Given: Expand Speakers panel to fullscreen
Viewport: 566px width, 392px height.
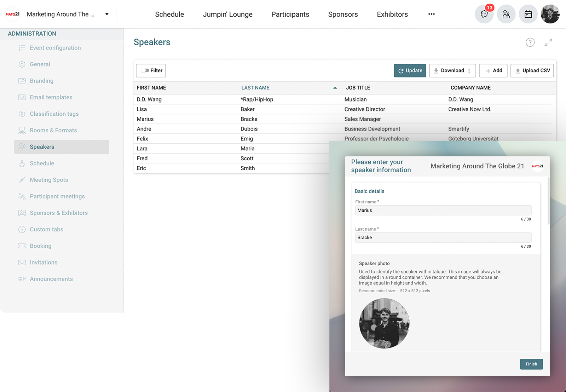Looking at the screenshot, I should (x=548, y=42).
